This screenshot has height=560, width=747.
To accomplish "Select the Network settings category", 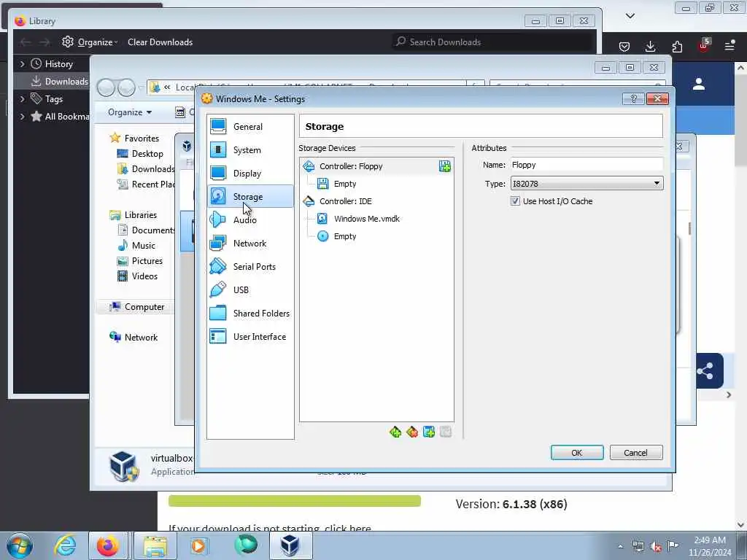I will (250, 244).
